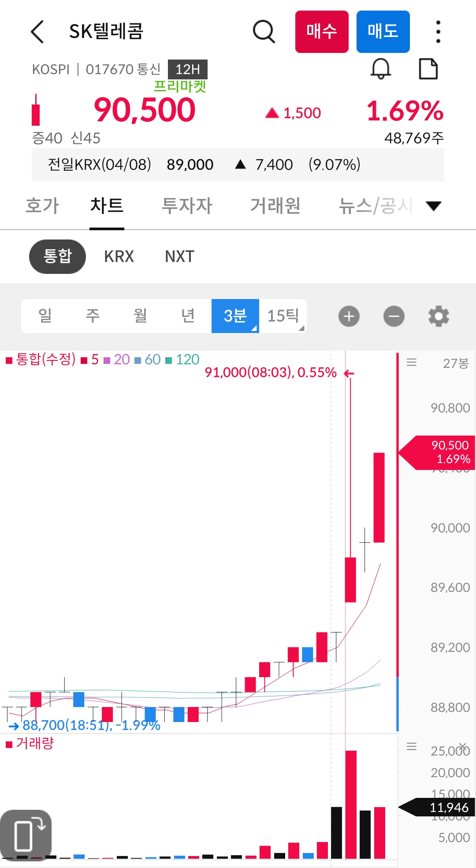Open stock search magnifier icon
This screenshot has height=868, width=476.
[264, 32]
